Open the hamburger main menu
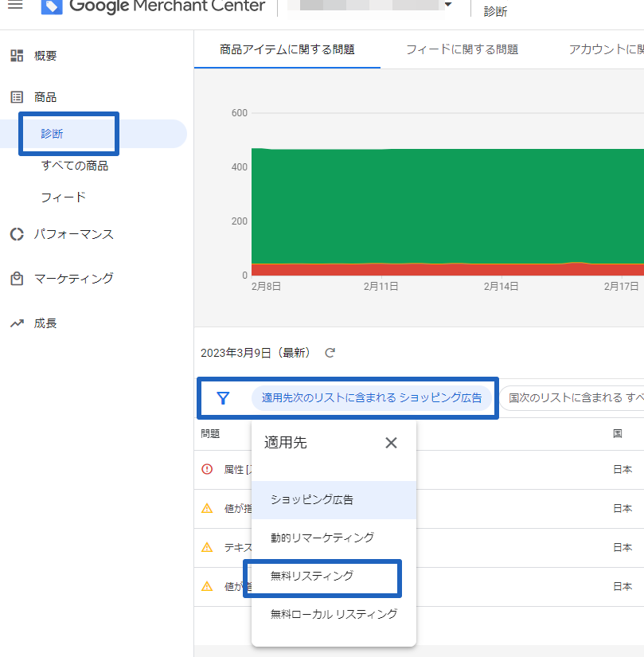644x657 pixels. pyautogui.click(x=15, y=6)
